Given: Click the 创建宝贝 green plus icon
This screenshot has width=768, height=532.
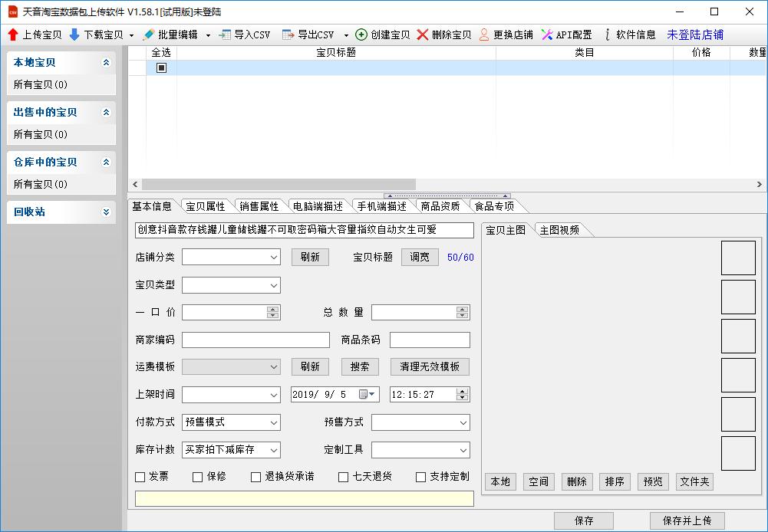Looking at the screenshot, I should pyautogui.click(x=361, y=34).
